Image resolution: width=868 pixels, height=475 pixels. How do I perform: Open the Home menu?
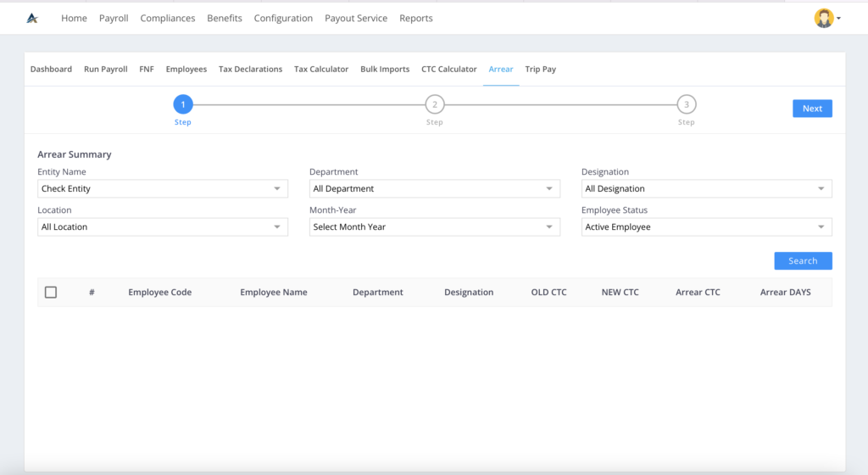coord(75,19)
